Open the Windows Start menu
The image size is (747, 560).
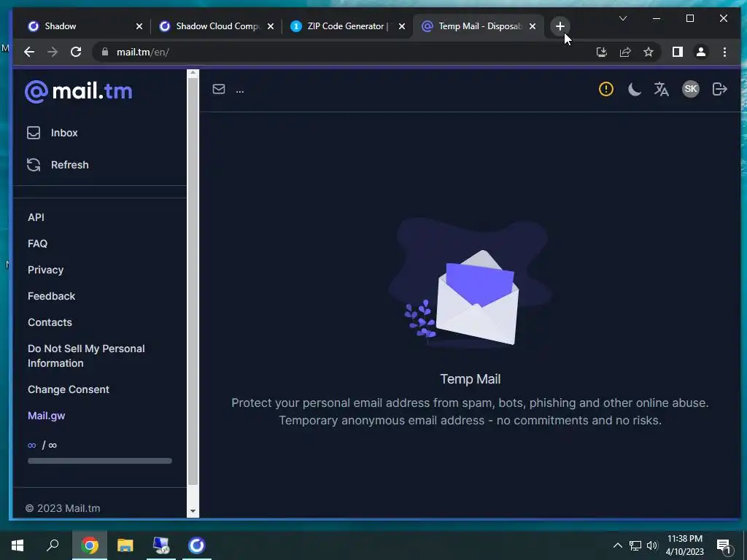click(x=18, y=545)
